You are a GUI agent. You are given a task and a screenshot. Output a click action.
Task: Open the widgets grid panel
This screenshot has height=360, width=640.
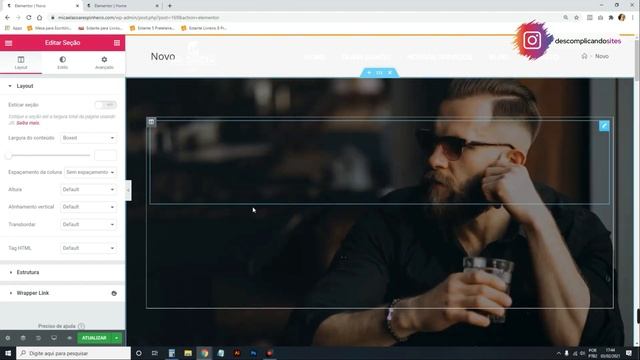[x=117, y=43]
